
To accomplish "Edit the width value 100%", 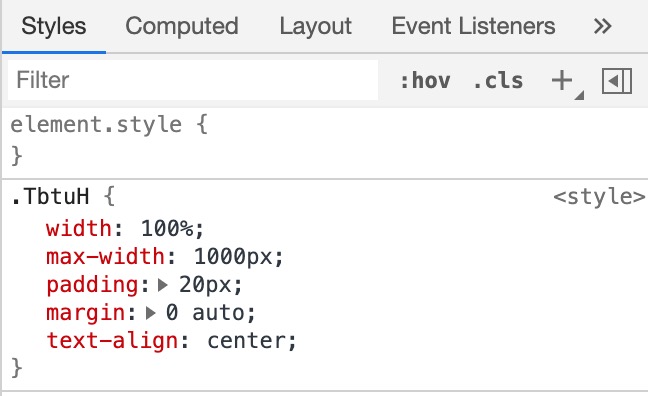I will click(167, 229).
